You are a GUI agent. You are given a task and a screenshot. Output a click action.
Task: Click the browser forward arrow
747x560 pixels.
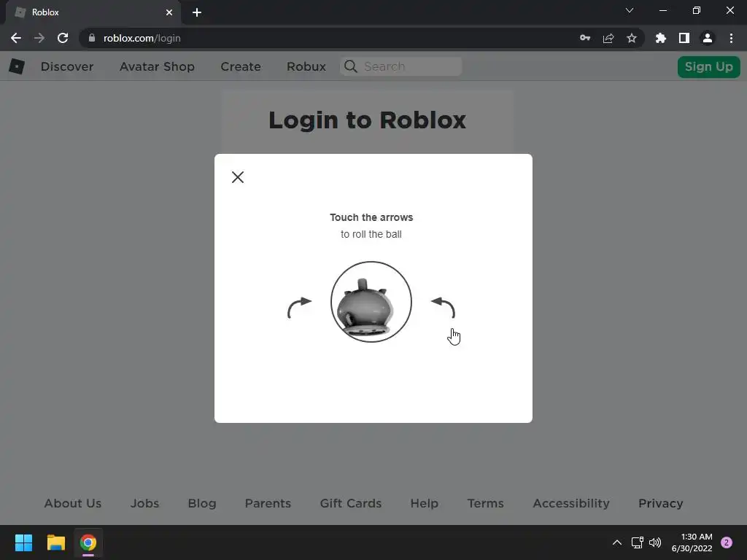click(39, 38)
